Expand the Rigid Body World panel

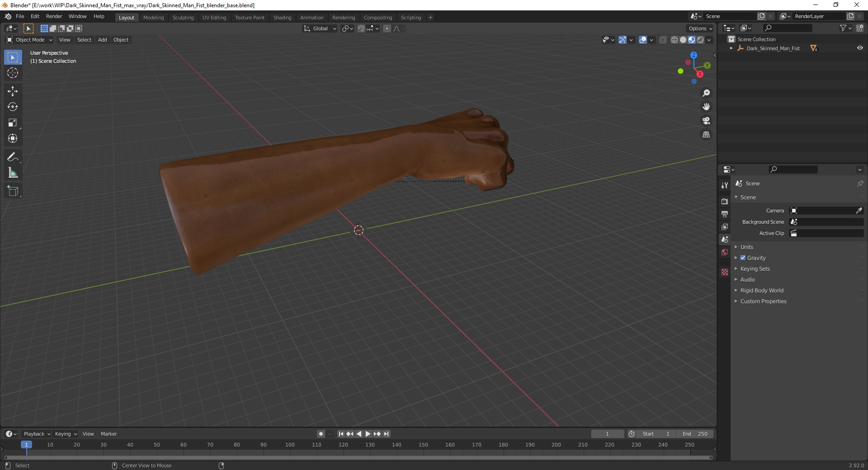762,290
